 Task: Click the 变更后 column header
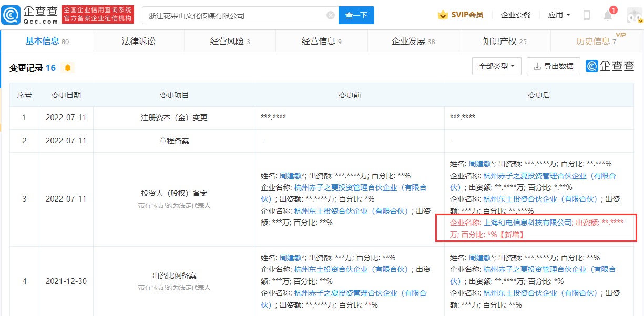(x=539, y=95)
